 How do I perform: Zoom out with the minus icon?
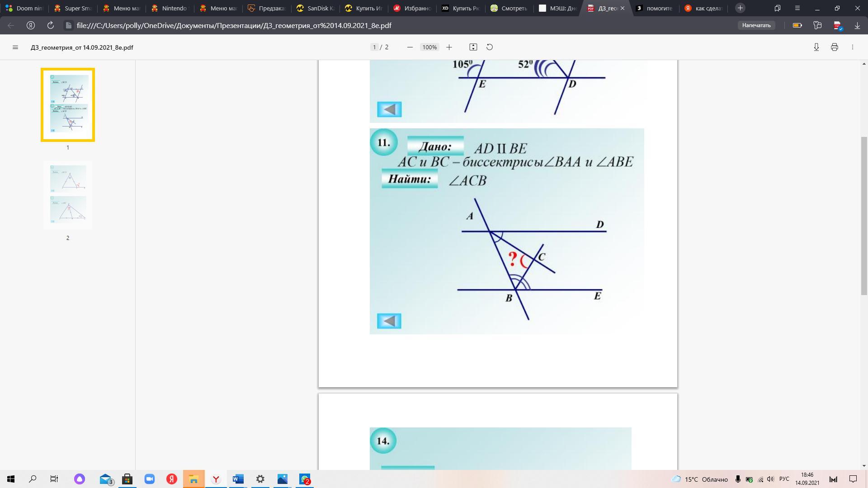(x=410, y=47)
